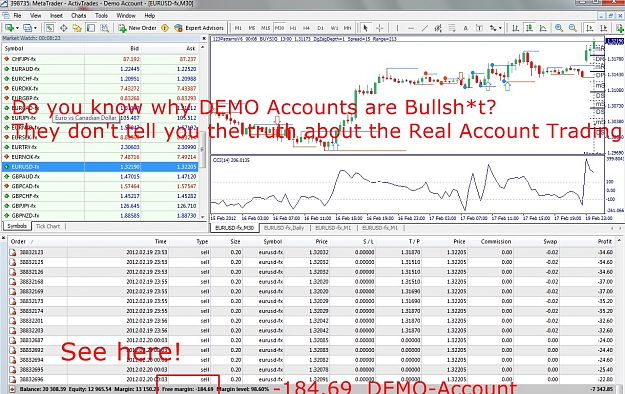
Task: Toggle the Expert Advisors button
Action: (x=199, y=28)
